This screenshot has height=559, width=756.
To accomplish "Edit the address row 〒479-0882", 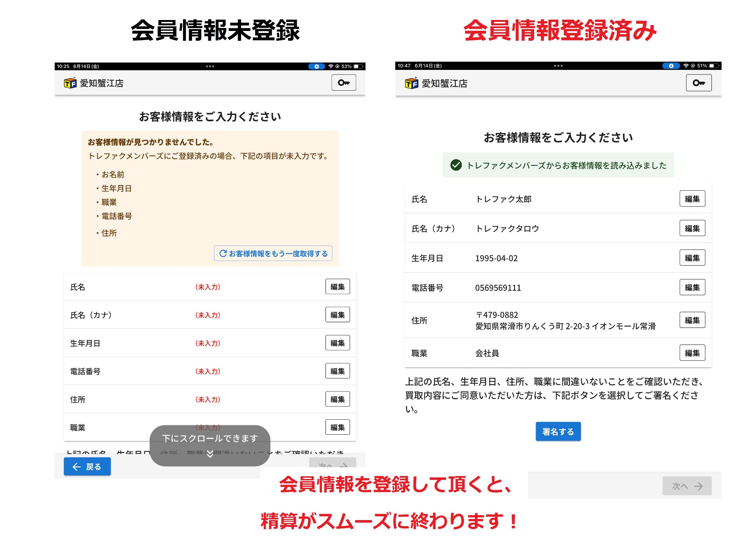I will 692,320.
